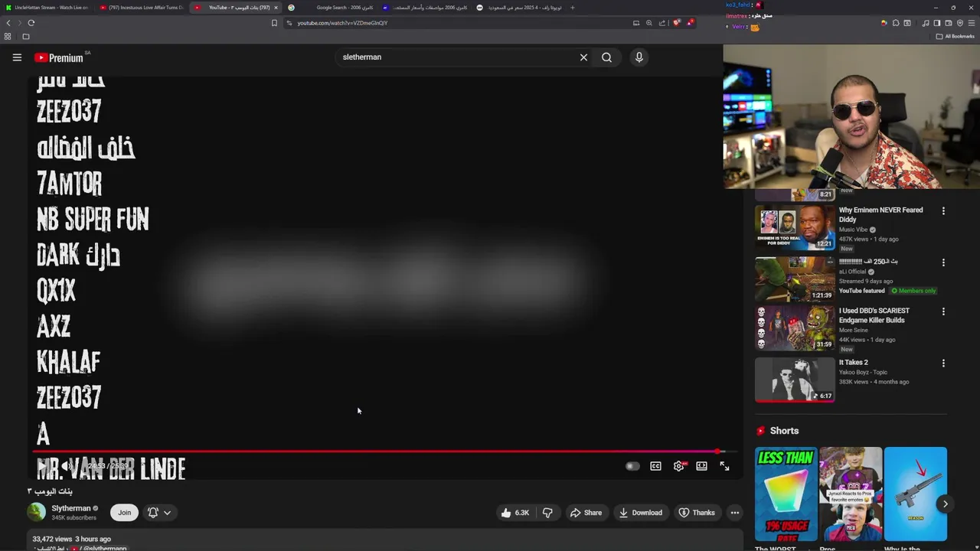Open the bookmarks bar folder icon
The width and height of the screenshot is (980, 551).
[x=25, y=36]
